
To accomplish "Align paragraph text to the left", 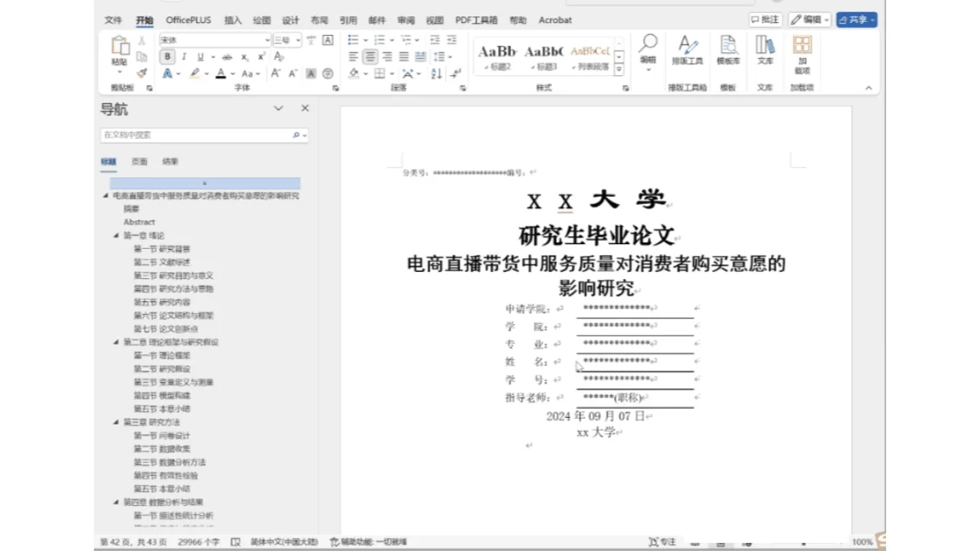I will tap(354, 57).
